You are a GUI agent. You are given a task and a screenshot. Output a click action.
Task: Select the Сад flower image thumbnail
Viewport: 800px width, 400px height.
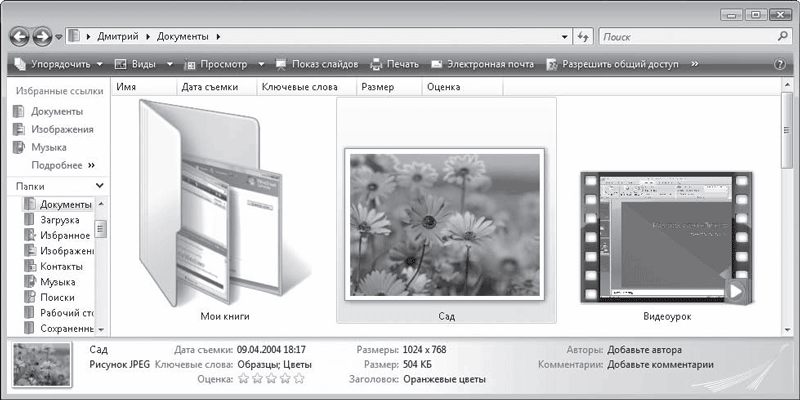[445, 223]
